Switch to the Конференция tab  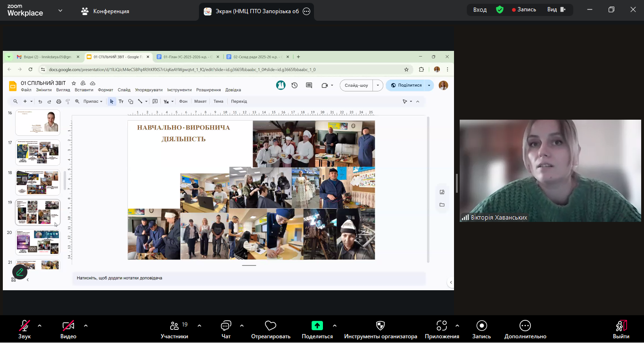click(x=106, y=11)
